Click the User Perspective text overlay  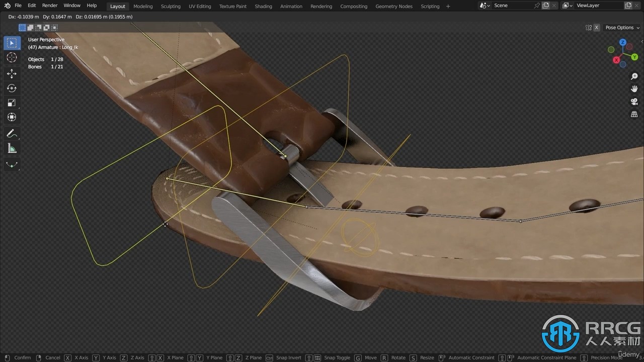[x=46, y=39]
